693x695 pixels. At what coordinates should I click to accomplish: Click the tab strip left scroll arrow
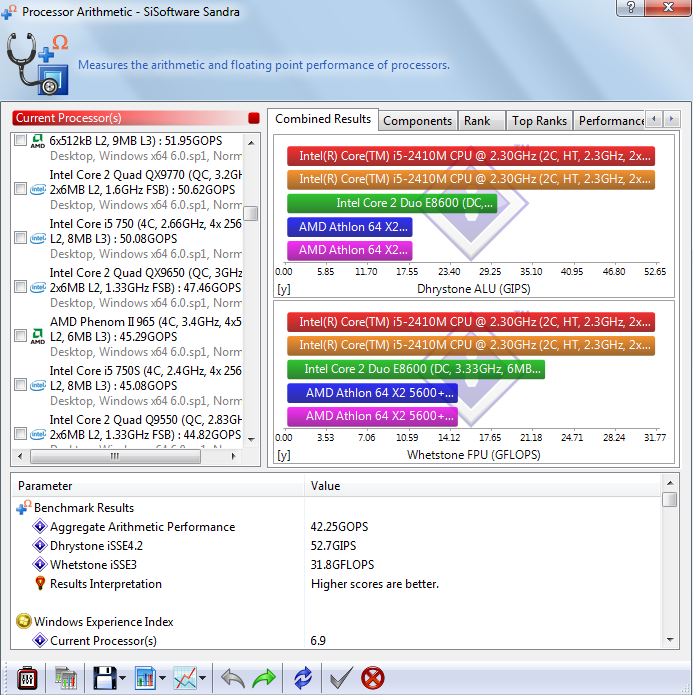[654, 119]
